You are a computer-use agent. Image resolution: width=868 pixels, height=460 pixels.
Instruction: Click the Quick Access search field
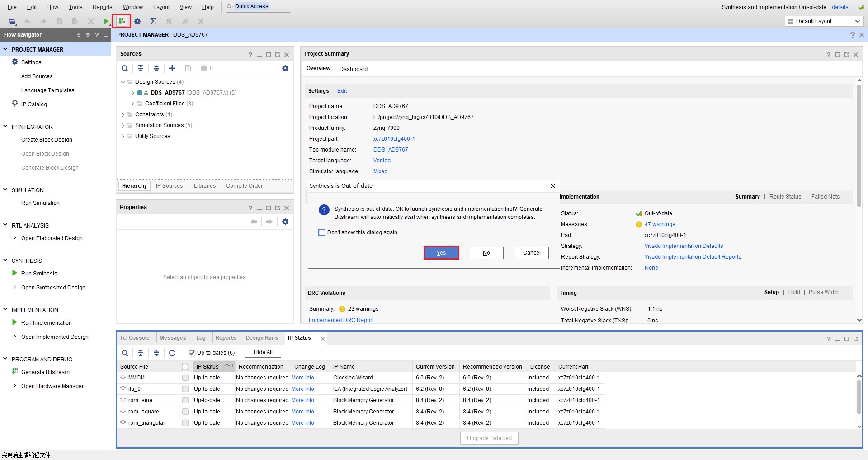tap(259, 6)
